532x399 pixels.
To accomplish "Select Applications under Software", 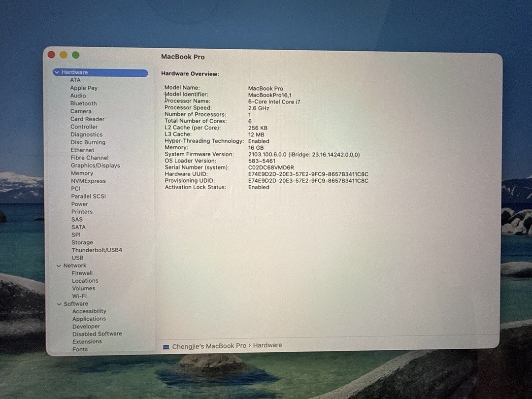I will click(89, 319).
